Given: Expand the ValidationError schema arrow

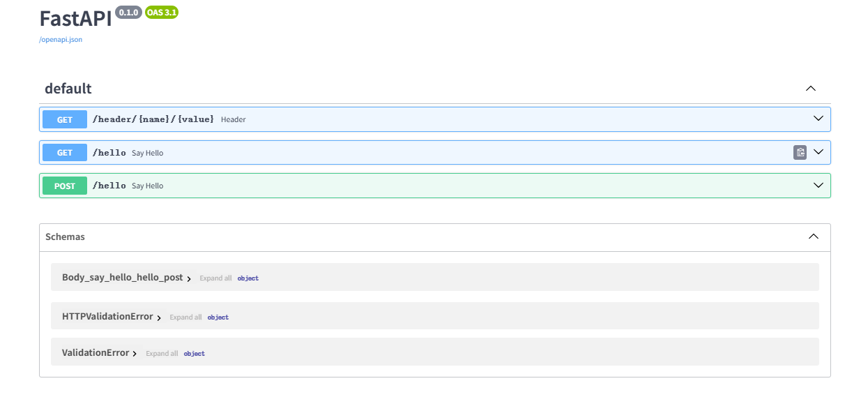Looking at the screenshot, I should (135, 354).
